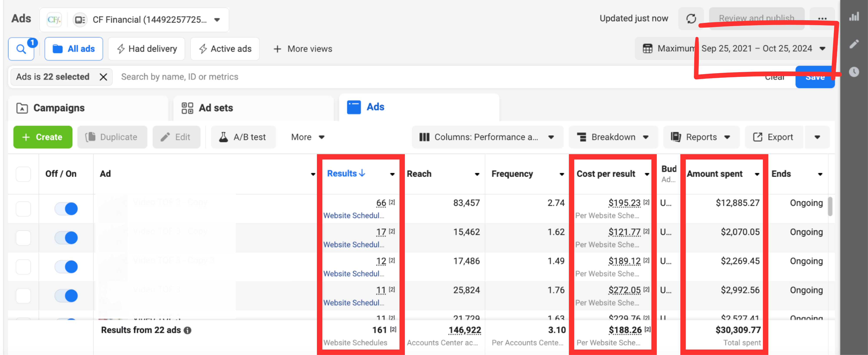Remove the 'Ads is 22 selected' filter chip

pos(103,77)
